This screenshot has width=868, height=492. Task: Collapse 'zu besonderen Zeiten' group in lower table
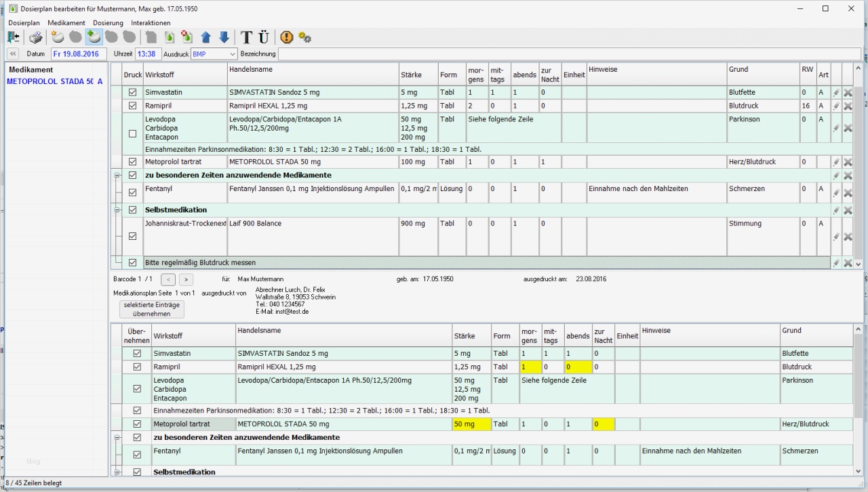pyautogui.click(x=116, y=438)
